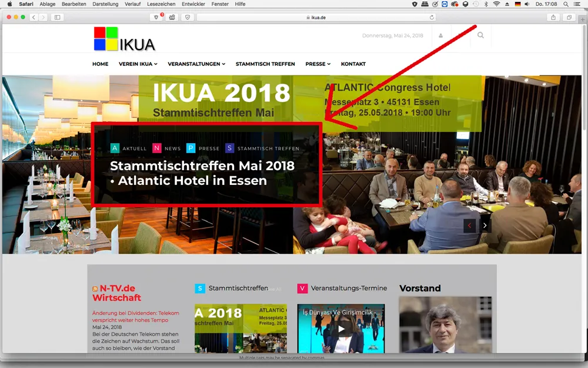Click the RSS feed icon beside N-TV.de
The width and height of the screenshot is (588, 368).
[x=95, y=289]
